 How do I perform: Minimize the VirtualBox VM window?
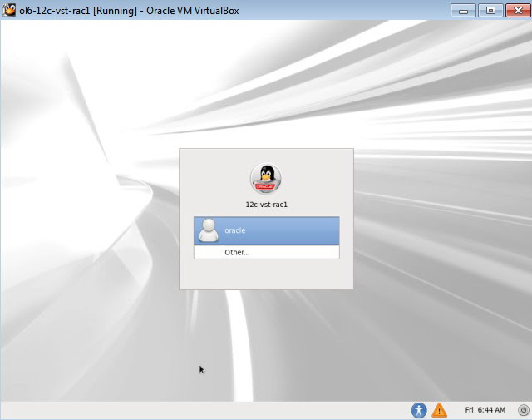pos(463,11)
